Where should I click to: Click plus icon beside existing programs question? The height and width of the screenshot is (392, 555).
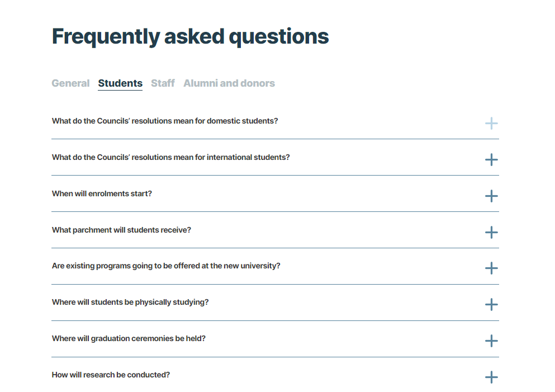[x=491, y=268]
